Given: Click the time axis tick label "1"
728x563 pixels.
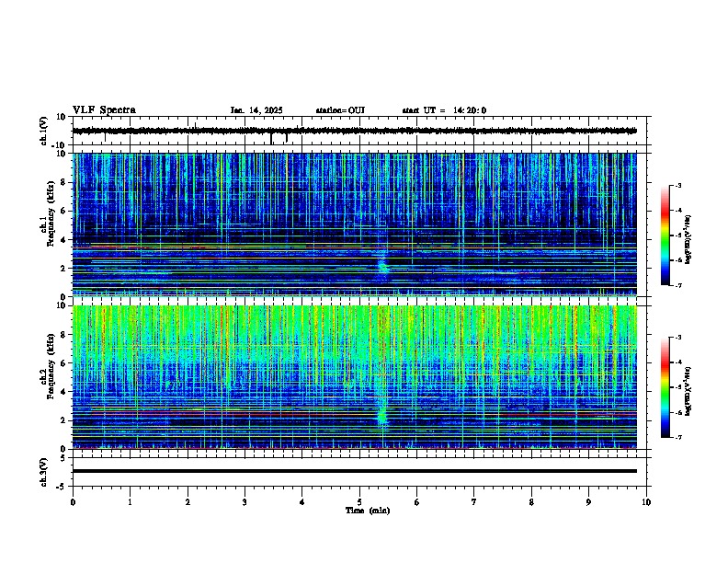Looking at the screenshot, I should (130, 502).
